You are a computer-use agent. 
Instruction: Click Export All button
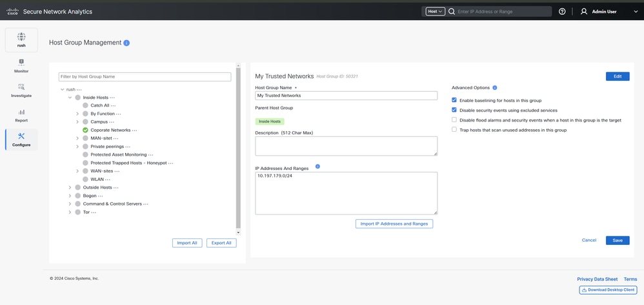[x=221, y=243]
